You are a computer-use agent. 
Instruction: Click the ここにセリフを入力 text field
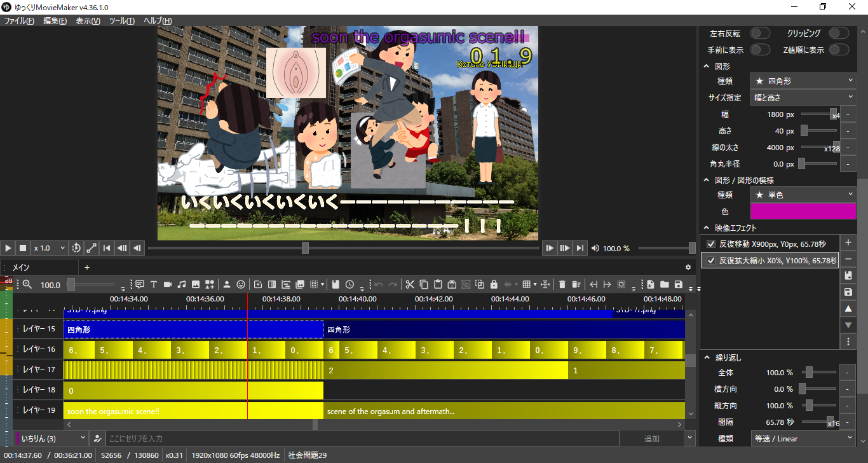click(361, 438)
